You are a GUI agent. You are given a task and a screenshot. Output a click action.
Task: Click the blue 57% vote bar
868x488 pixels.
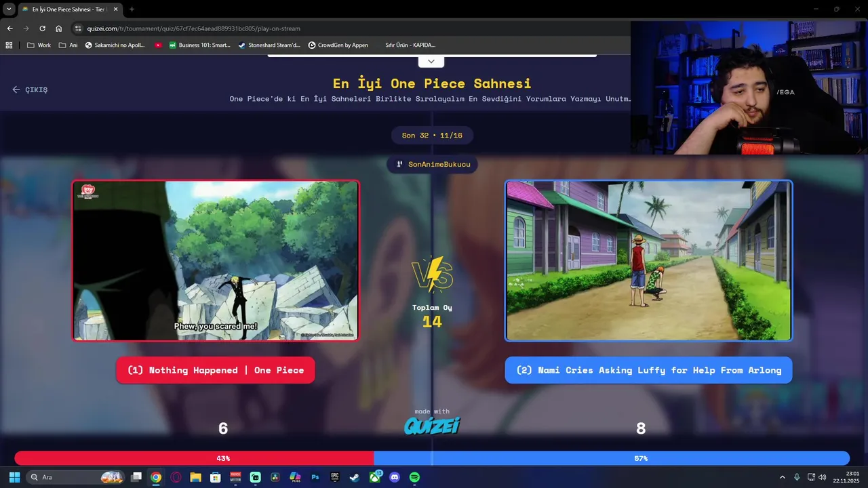[612, 458]
